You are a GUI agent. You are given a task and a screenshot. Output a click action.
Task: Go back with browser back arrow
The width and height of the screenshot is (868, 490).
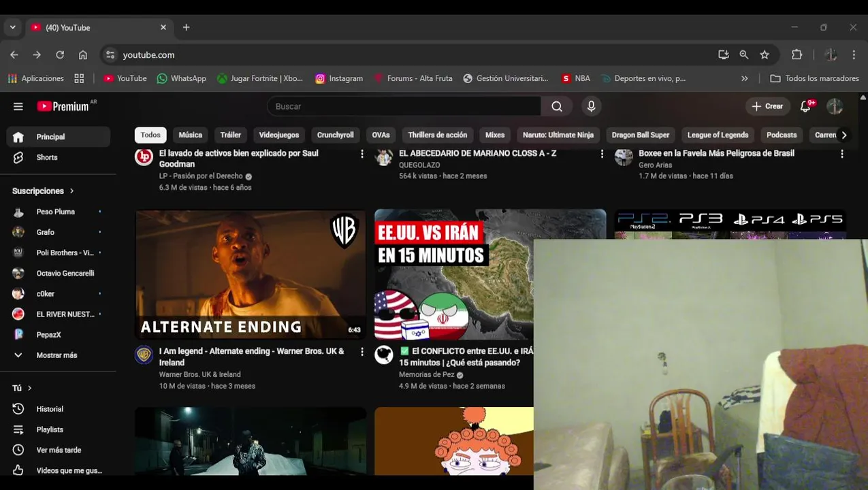pos(14,54)
